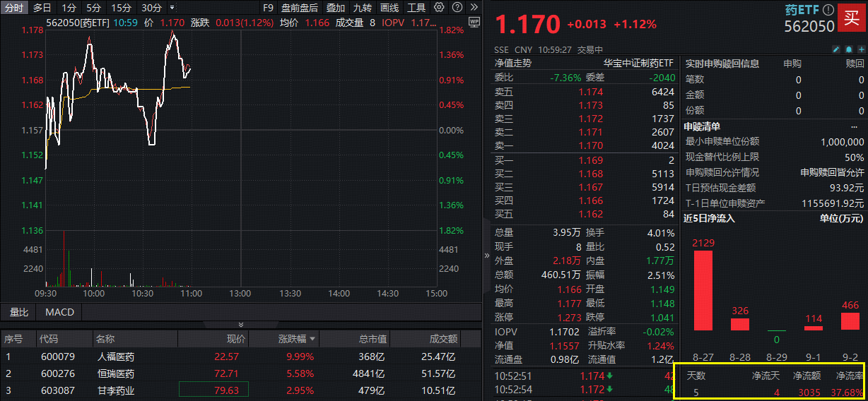Collapse the bottom panel with double chevron
Screen dimensions: 868x401
[240, 324]
